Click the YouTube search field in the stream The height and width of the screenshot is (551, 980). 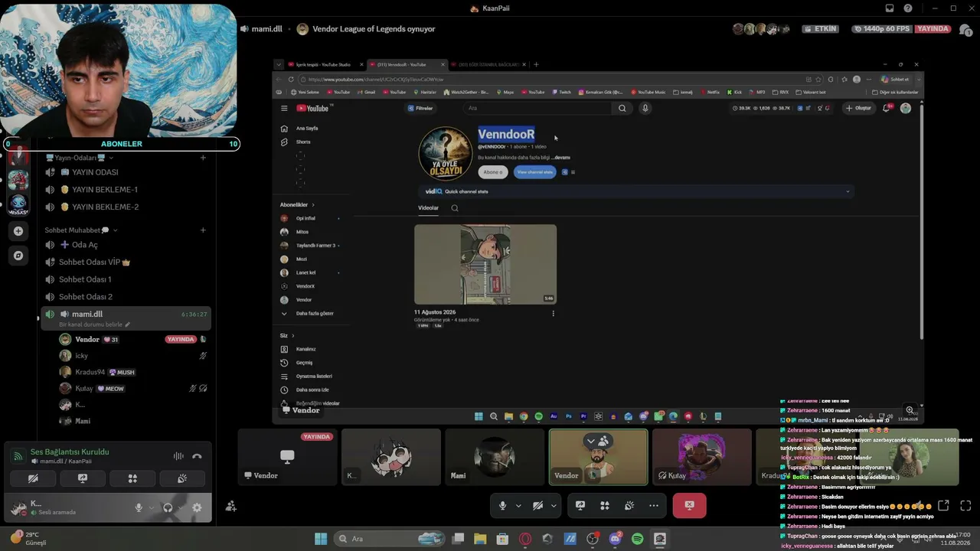coord(538,108)
